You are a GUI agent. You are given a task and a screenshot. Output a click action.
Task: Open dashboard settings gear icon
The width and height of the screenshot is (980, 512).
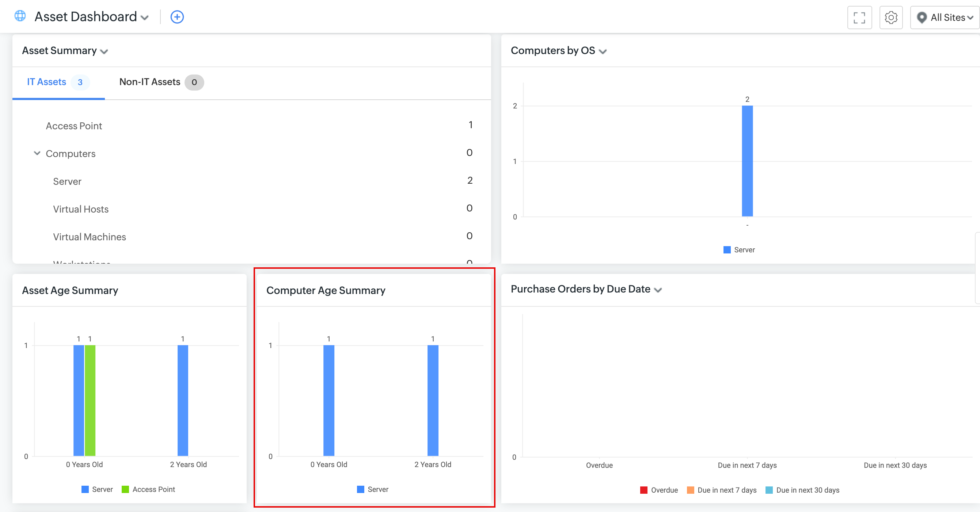pos(890,18)
